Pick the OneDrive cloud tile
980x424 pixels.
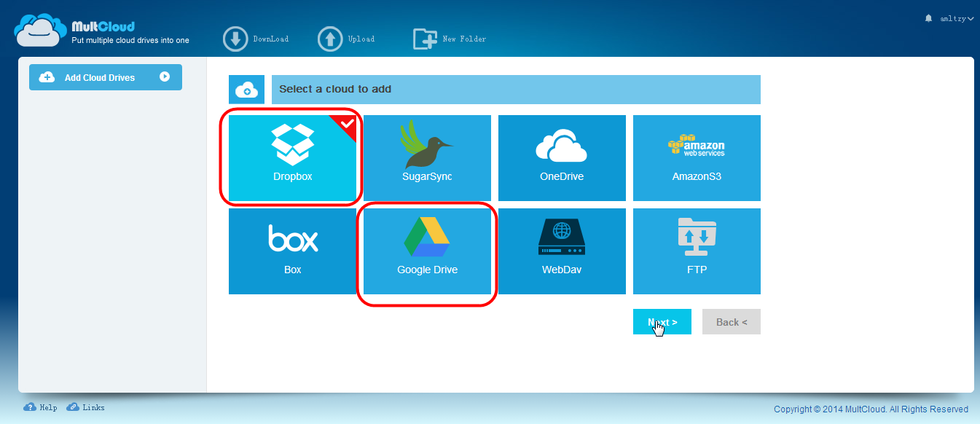(562, 158)
